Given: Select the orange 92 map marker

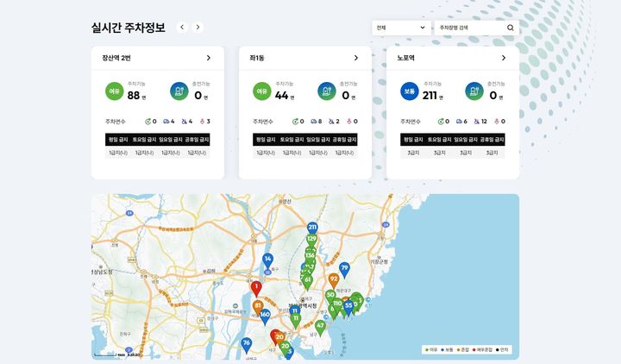Looking at the screenshot, I should point(334,279).
